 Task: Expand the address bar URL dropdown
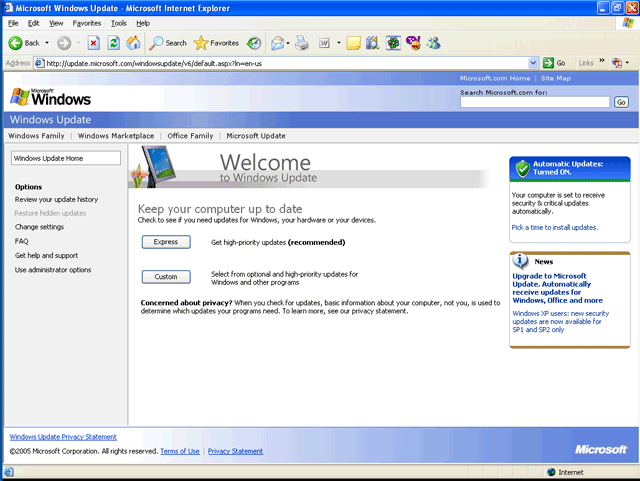(533, 63)
